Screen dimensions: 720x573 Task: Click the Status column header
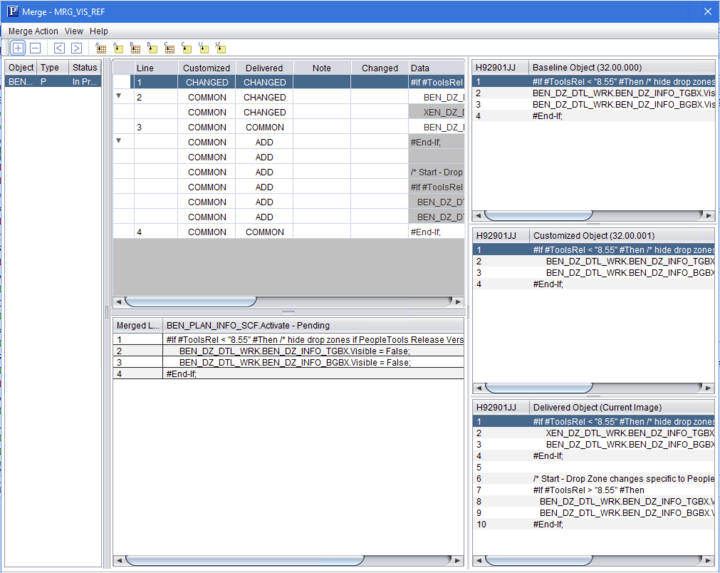point(85,67)
